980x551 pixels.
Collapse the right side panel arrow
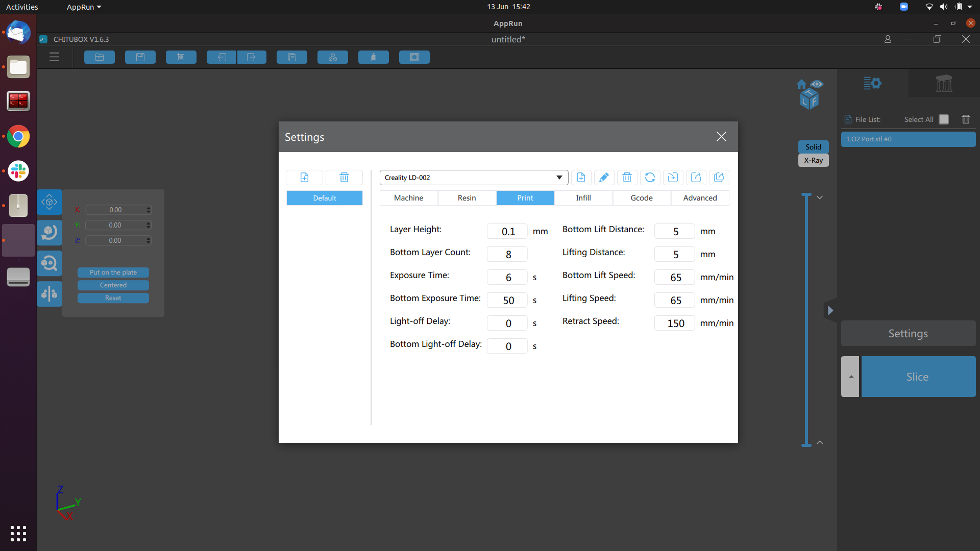[x=830, y=310]
